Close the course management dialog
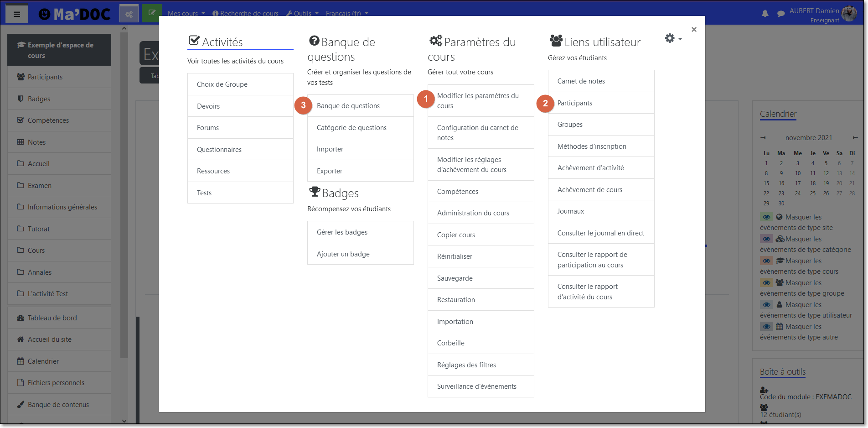The height and width of the screenshot is (428, 868). pos(694,30)
